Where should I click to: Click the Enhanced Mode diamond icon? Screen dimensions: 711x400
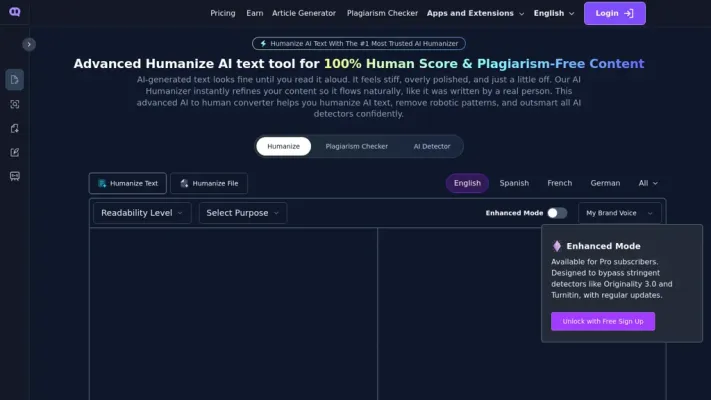click(556, 246)
